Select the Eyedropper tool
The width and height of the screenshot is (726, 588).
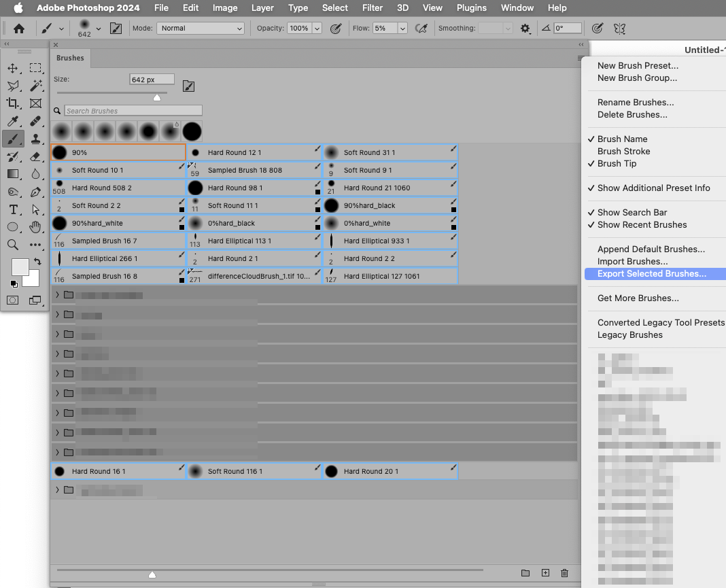[14, 121]
